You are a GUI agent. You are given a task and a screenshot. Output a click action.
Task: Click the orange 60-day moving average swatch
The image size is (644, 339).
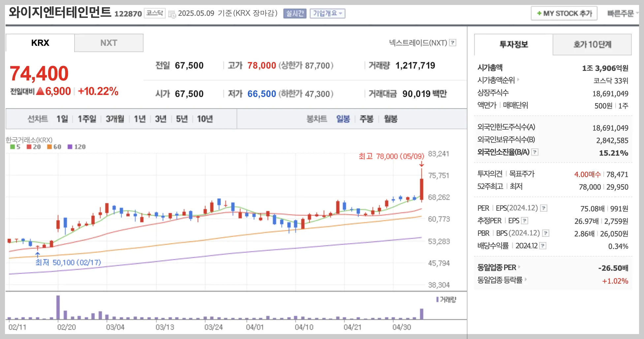(49, 147)
